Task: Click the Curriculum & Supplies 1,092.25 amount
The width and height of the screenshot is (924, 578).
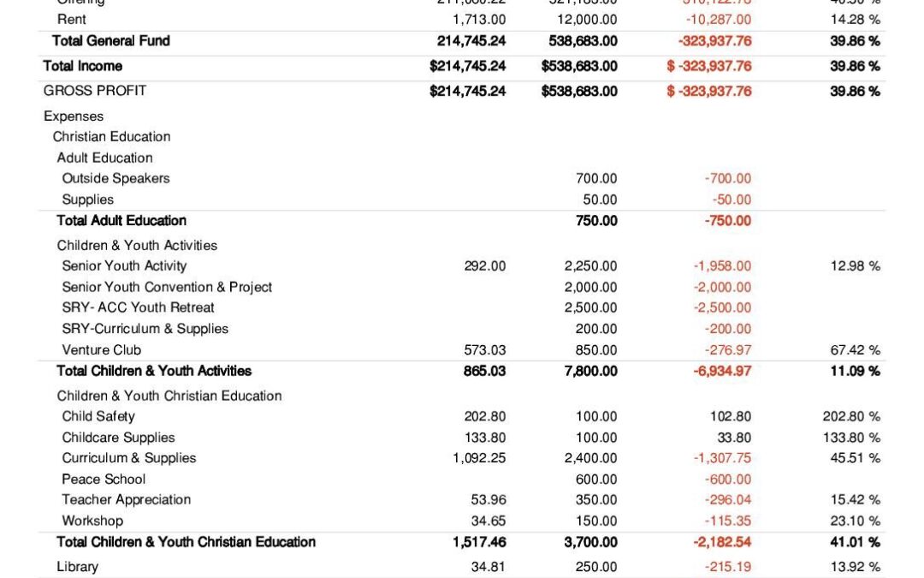Action: 478,458
